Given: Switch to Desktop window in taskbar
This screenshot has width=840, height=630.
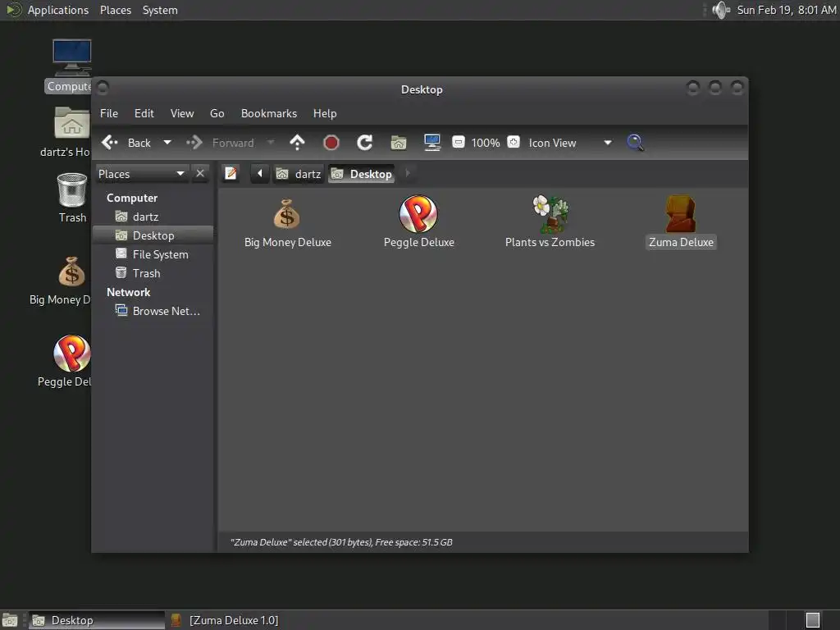Looking at the screenshot, I should [97, 620].
